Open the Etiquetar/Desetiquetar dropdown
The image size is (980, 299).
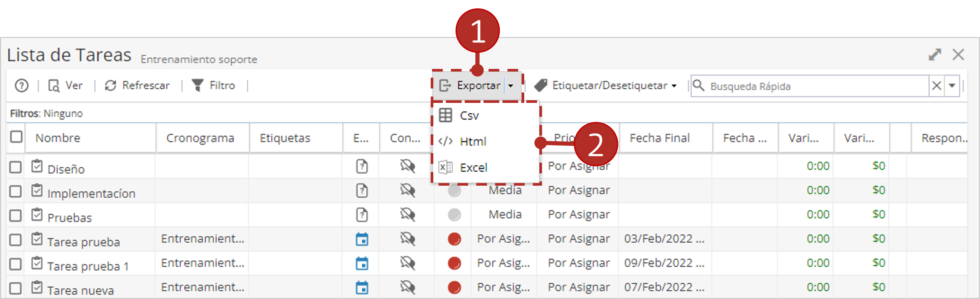(x=605, y=86)
